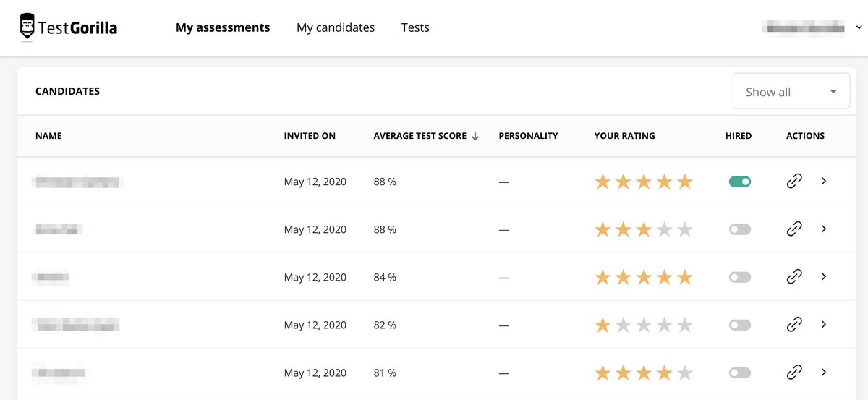Select My assessments in the navigation
This screenshot has width=868, height=400.
[x=223, y=27]
